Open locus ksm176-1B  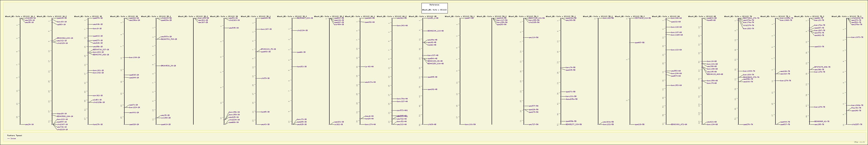coord(98,124)
